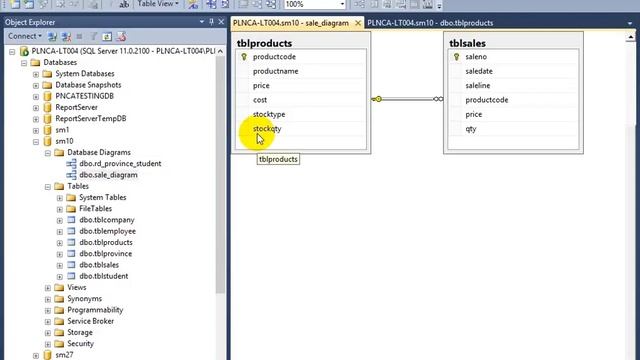Open the Connect dropdown in Object Explorer
640x360 pixels.
25,36
